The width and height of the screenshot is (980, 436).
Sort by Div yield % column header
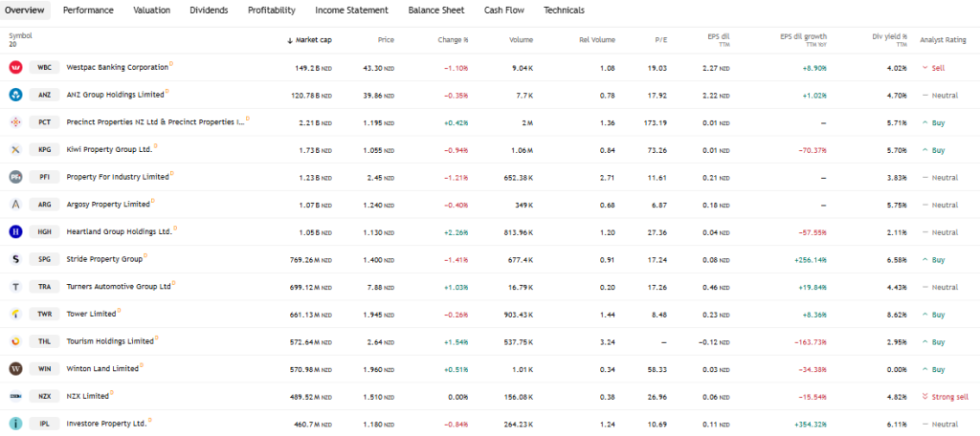(889, 40)
